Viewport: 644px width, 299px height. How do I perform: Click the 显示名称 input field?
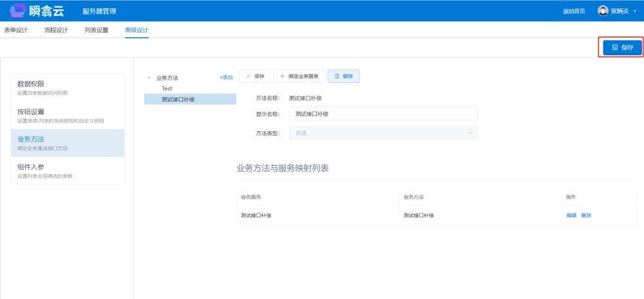[x=383, y=114]
